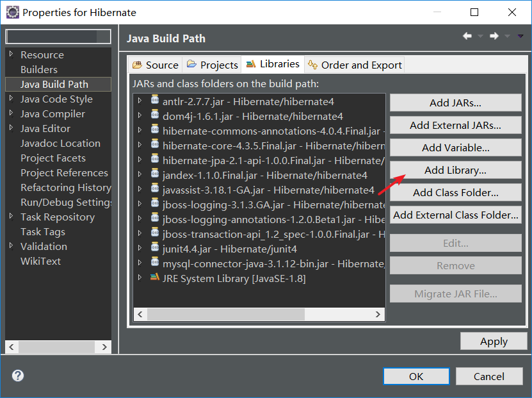Open the view menu triangle at top right

click(x=519, y=37)
